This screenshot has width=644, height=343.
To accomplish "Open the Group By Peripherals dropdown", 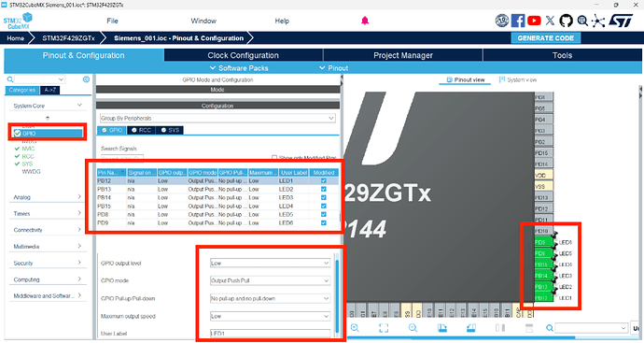I will (217, 118).
